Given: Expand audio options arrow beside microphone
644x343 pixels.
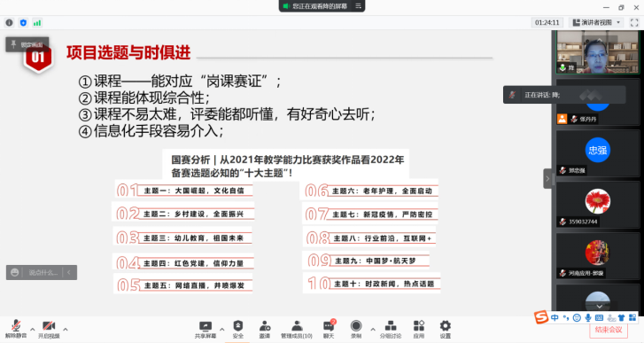Looking at the screenshot, I should (x=33, y=330).
